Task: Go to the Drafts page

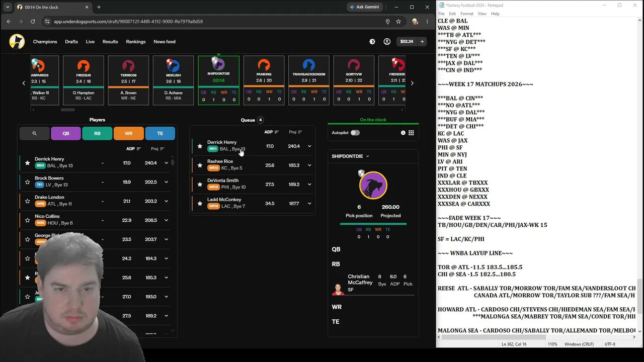Action: point(71,42)
